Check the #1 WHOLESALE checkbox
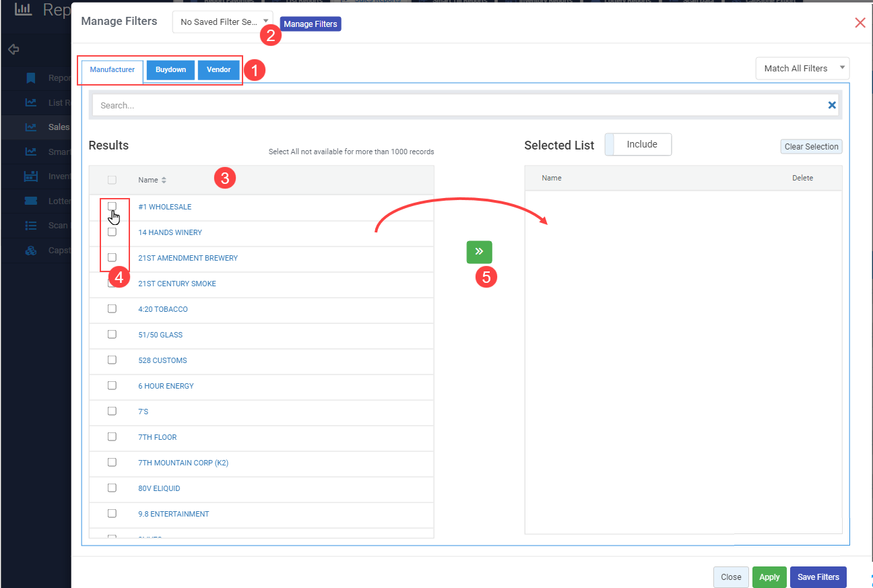The height and width of the screenshot is (588, 873). [112, 206]
